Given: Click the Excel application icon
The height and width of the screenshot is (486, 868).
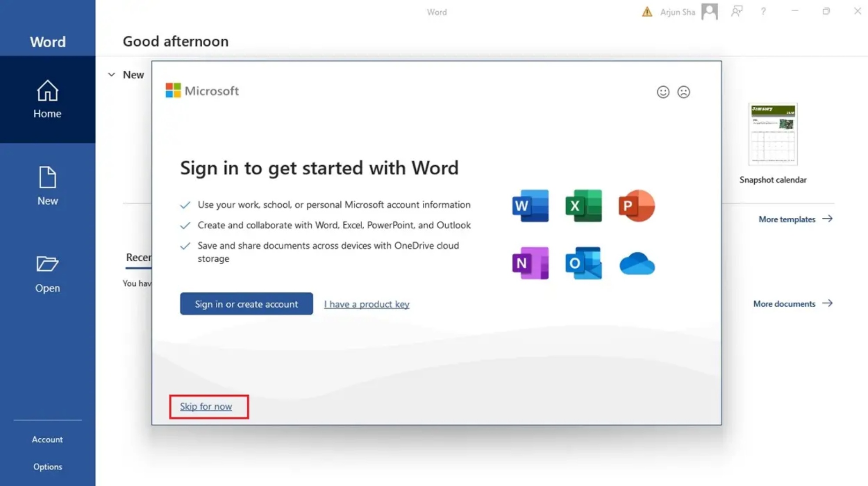Looking at the screenshot, I should click(583, 206).
